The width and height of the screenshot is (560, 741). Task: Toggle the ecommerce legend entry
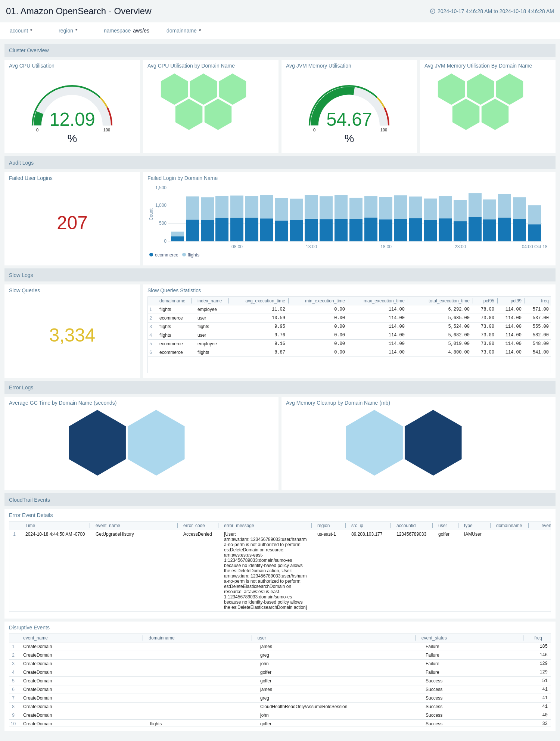[x=164, y=255]
